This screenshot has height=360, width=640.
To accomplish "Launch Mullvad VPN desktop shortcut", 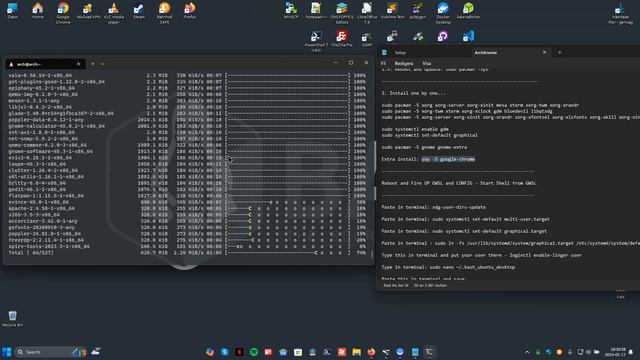I will pos(88,11).
